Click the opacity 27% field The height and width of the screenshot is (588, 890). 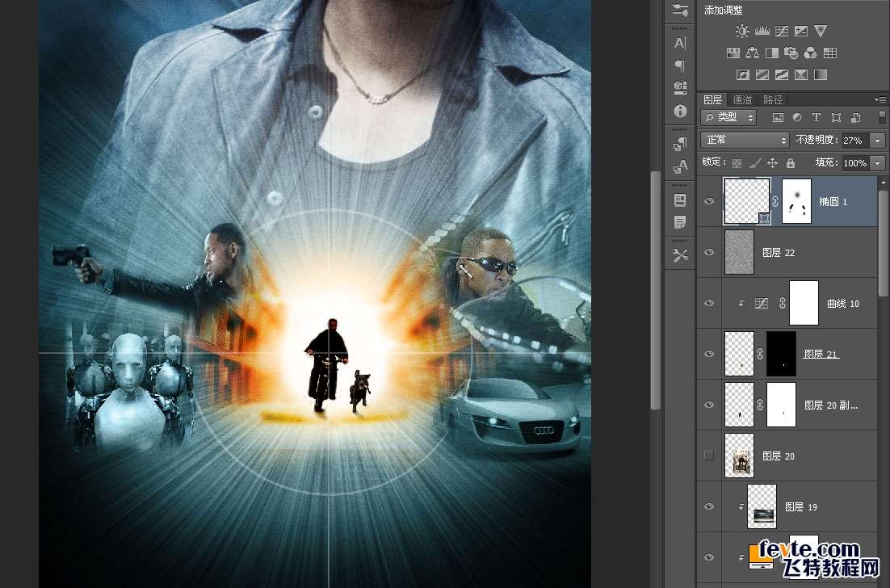[854, 141]
